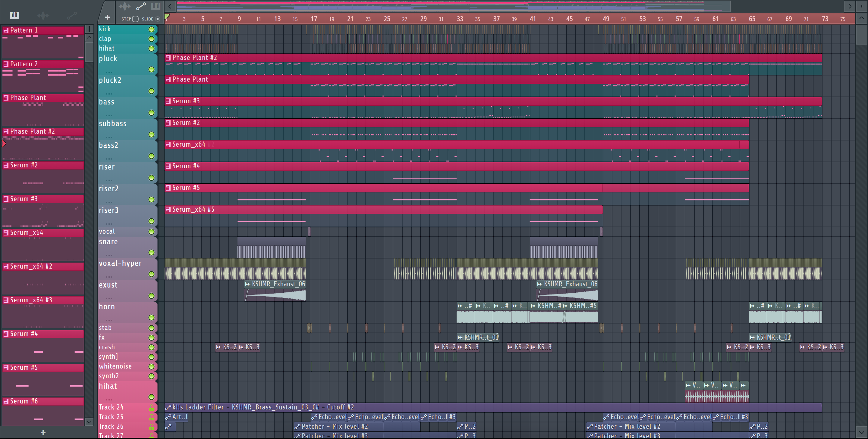Screen dimensions: 868x439
Task: Open Serum_x64 #5 clip menu on riser3
Action: click(x=168, y=209)
